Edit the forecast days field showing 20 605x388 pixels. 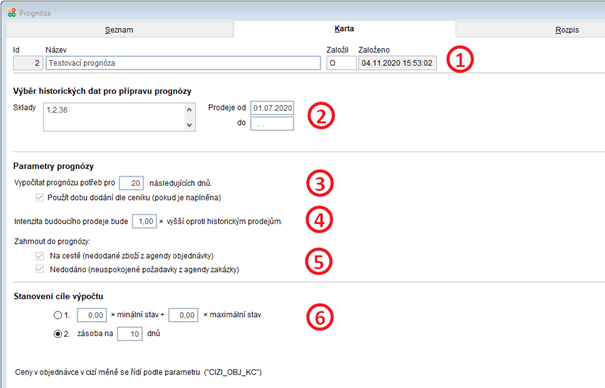131,183
